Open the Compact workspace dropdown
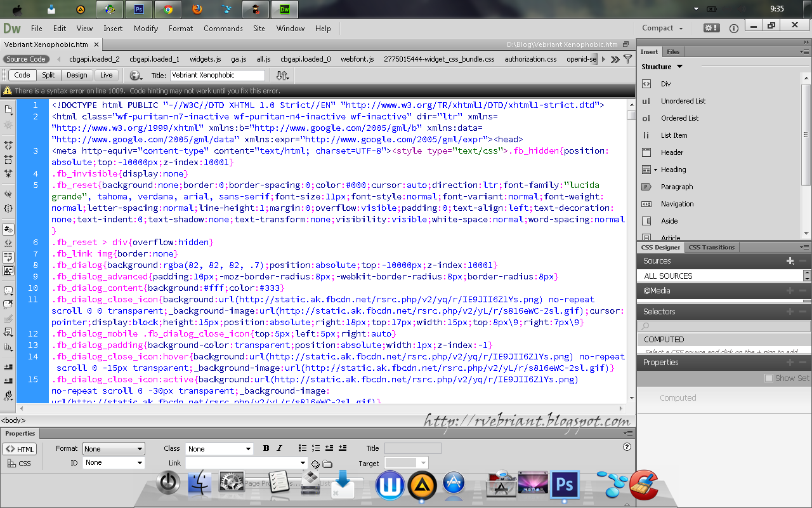The image size is (812, 508). click(662, 28)
